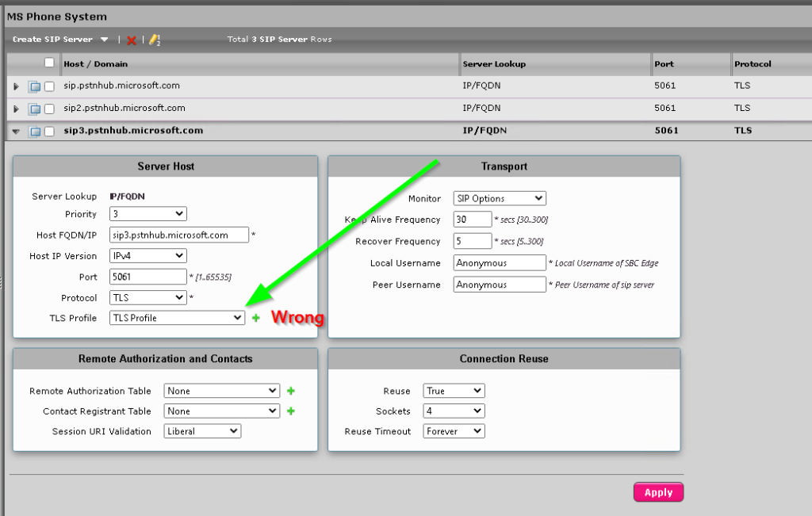This screenshot has width=812, height=516.
Task: Click the Peer Username field
Action: [500, 285]
